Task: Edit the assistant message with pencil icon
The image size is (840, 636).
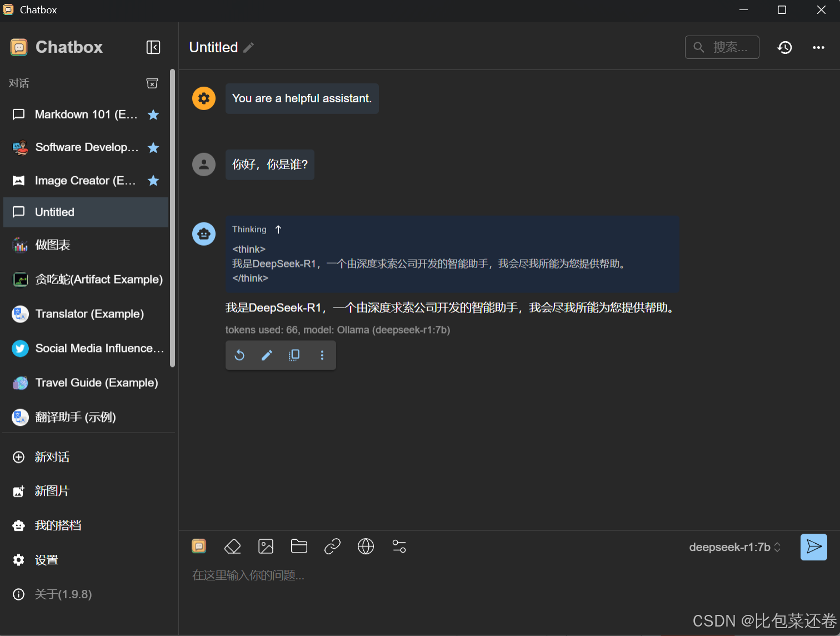Action: [x=267, y=355]
